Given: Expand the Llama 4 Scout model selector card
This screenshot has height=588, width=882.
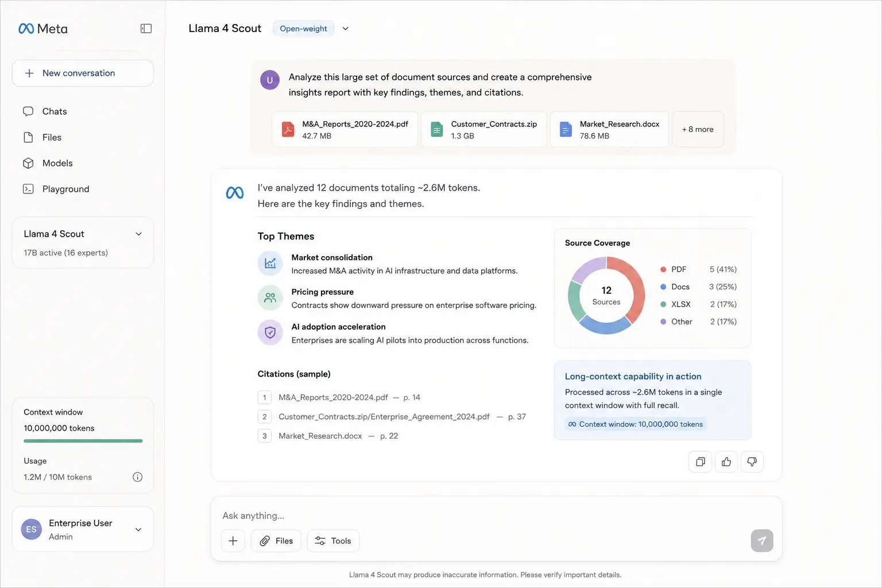Looking at the screenshot, I should [83, 242].
